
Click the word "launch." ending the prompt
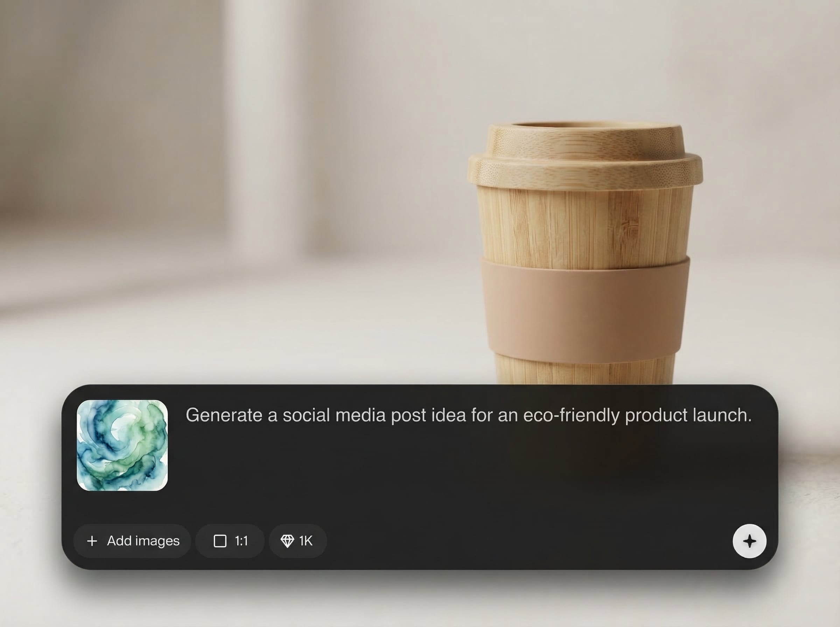(722, 415)
